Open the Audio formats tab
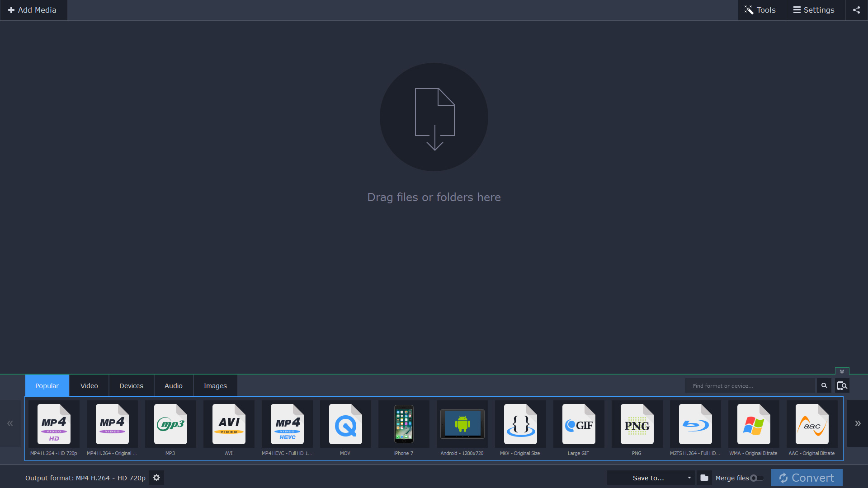Viewport: 868px width, 488px height. pos(173,385)
